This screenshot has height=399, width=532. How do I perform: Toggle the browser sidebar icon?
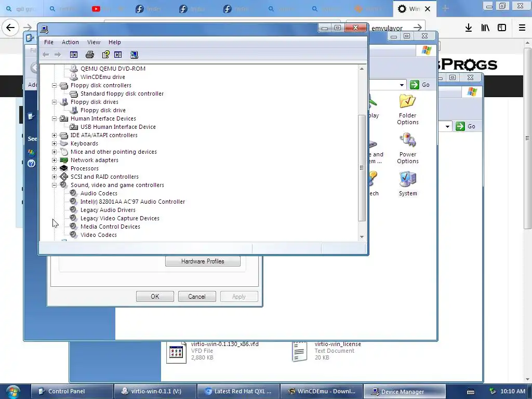[502, 28]
